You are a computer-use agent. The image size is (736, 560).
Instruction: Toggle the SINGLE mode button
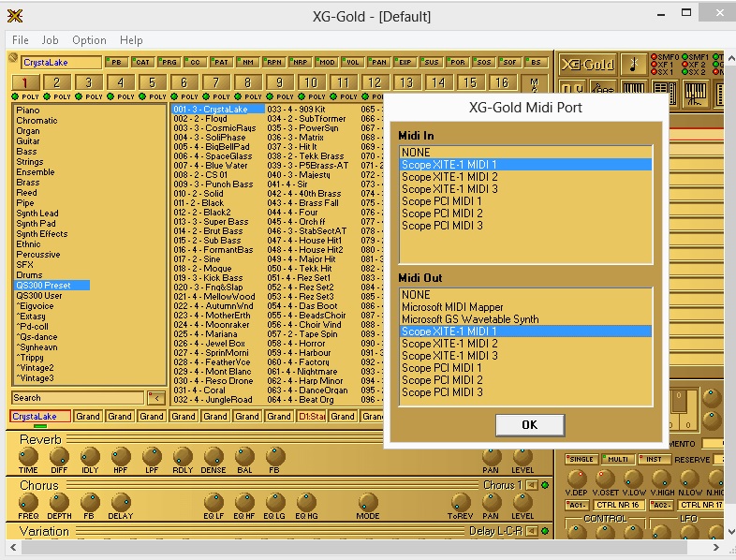pos(581,459)
